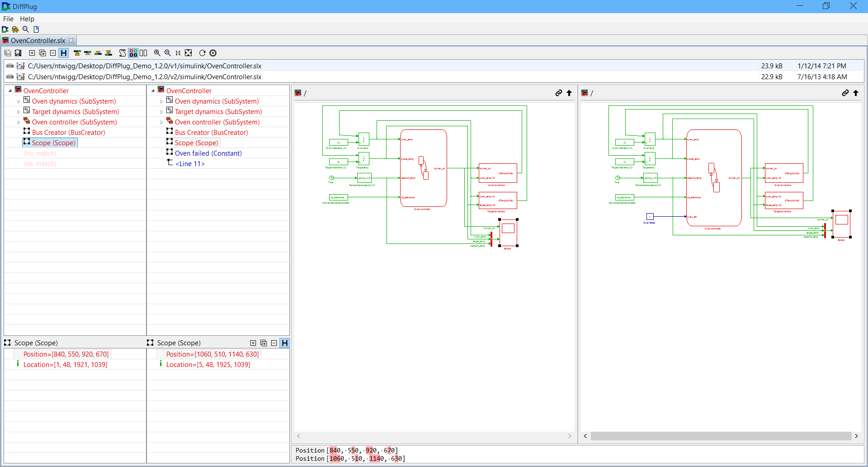
Task: Select Bus Creator in left tree
Action: click(68, 133)
